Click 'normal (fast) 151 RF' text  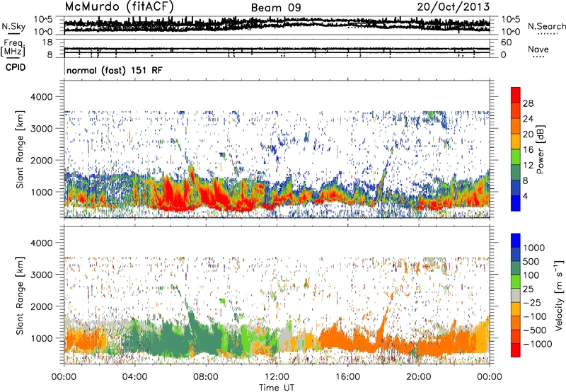(x=115, y=70)
